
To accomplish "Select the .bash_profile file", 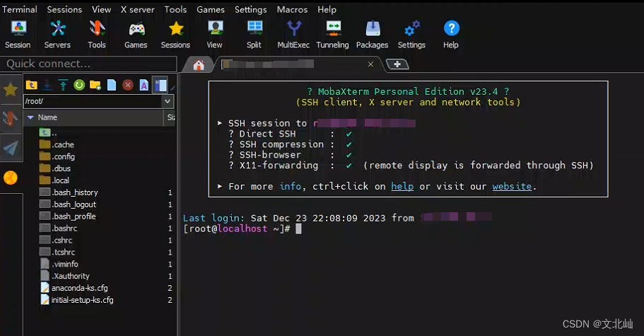I will pos(67,216).
